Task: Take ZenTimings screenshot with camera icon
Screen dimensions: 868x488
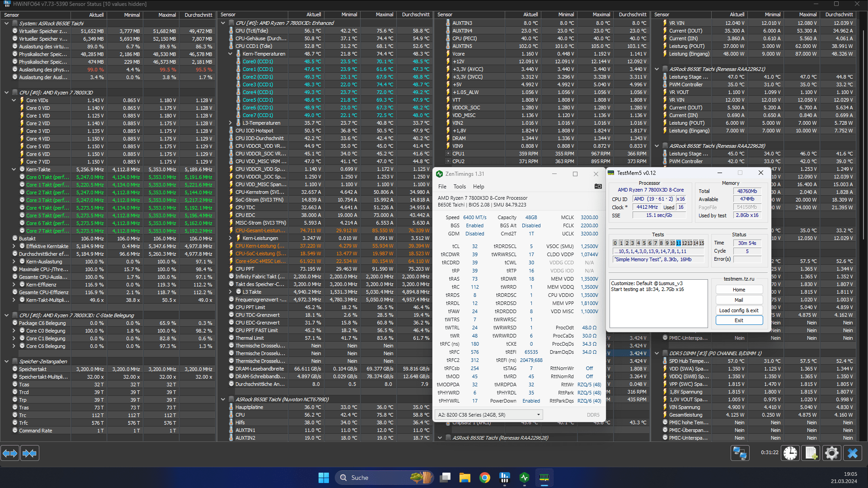Action: pyautogui.click(x=598, y=186)
